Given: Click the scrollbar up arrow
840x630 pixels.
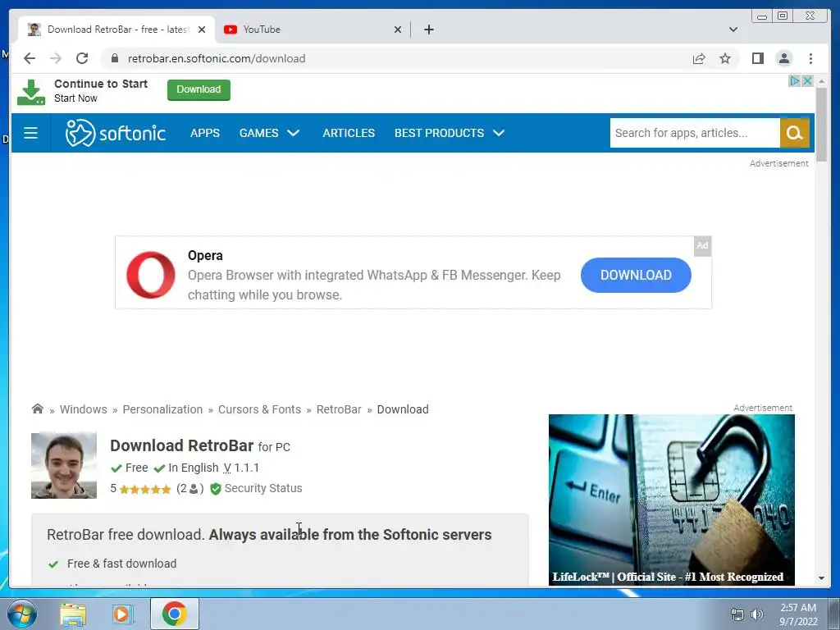Looking at the screenshot, I should click(821, 81).
